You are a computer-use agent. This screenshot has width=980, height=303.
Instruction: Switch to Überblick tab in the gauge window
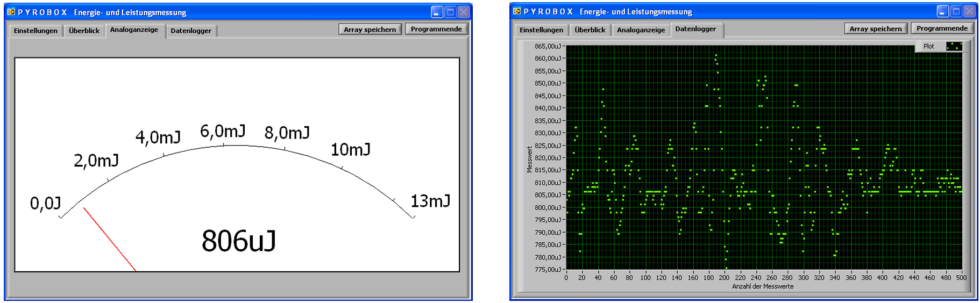pos(84,31)
